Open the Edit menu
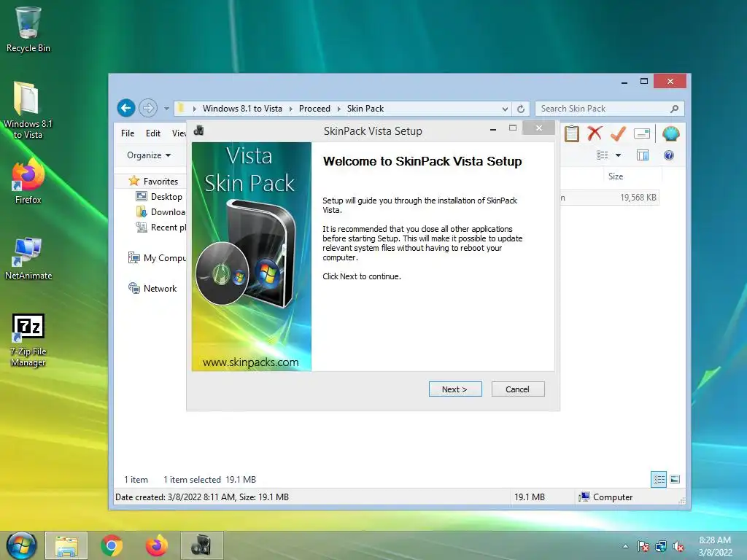The image size is (747, 560). tap(153, 133)
